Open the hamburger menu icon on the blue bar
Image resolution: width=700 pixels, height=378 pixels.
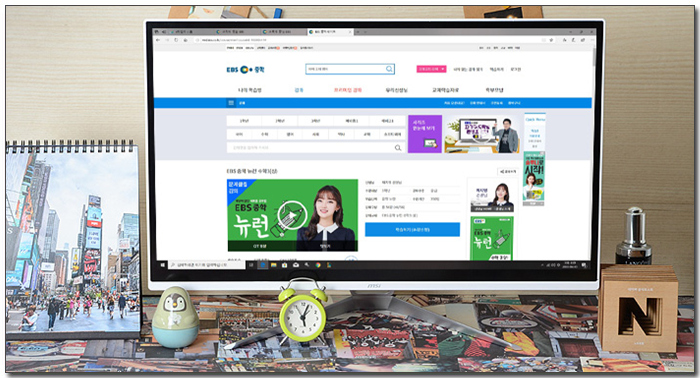click(231, 103)
